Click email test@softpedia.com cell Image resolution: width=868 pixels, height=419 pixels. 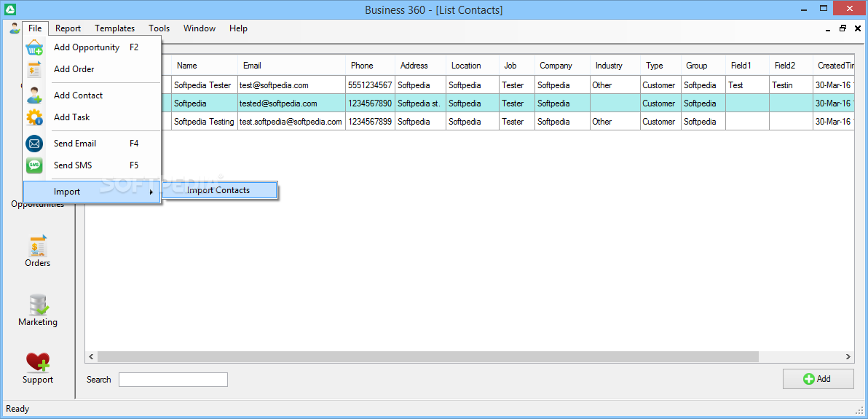point(292,85)
